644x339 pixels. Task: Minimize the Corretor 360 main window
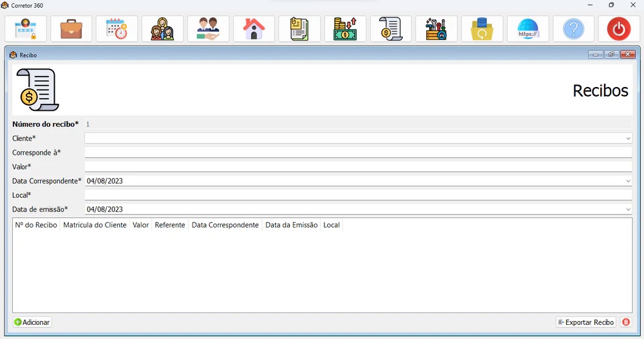590,5
